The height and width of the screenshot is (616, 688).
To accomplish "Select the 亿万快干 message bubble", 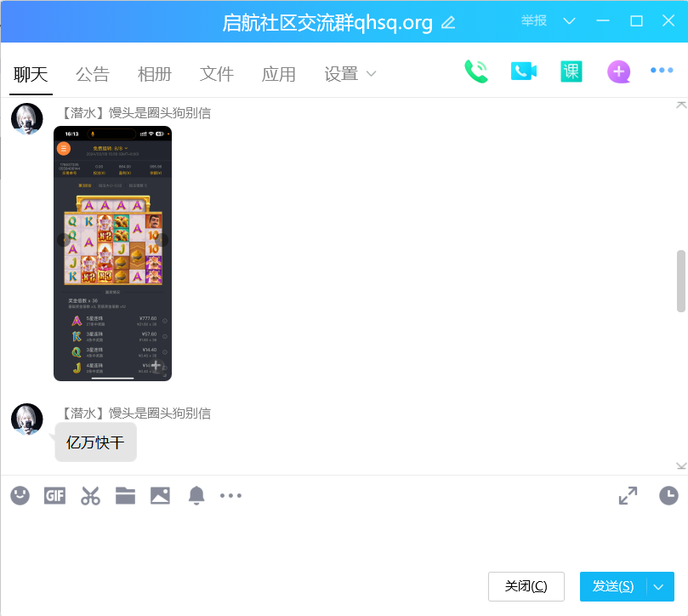I will (95, 442).
